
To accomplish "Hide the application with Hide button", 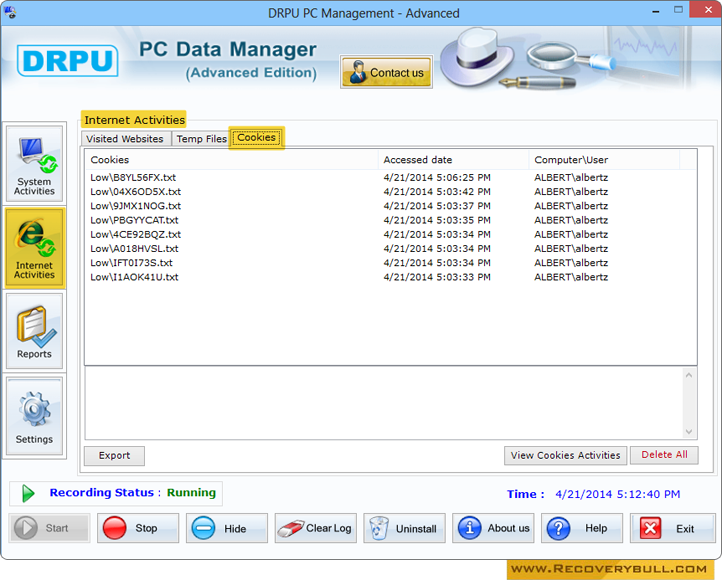I will (227, 528).
